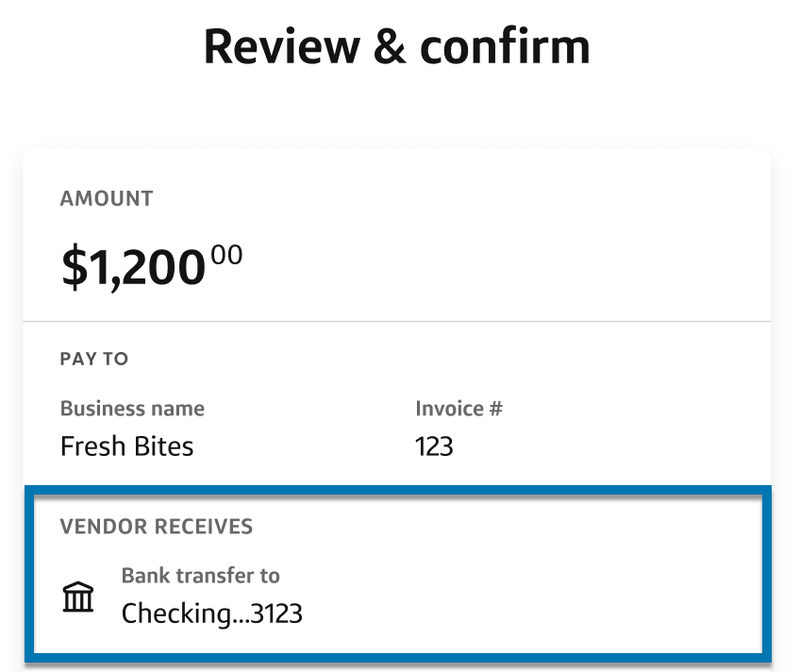Click the VENDOR RECEIVES heading
Screen dimensions: 800x672
pos(157,527)
